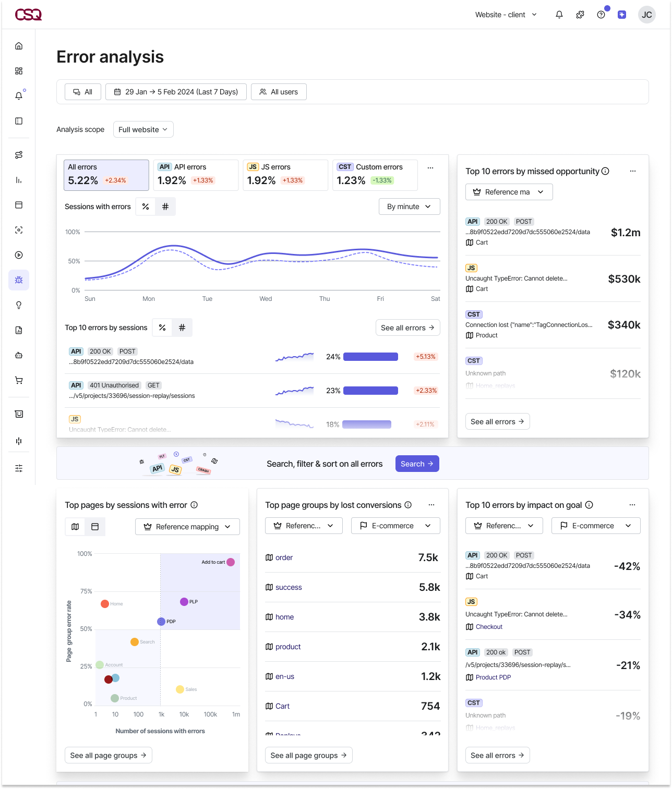This screenshot has width=672, height=789.
Task: Click the puzzle integrations icon in the top bar
Action: [580, 15]
